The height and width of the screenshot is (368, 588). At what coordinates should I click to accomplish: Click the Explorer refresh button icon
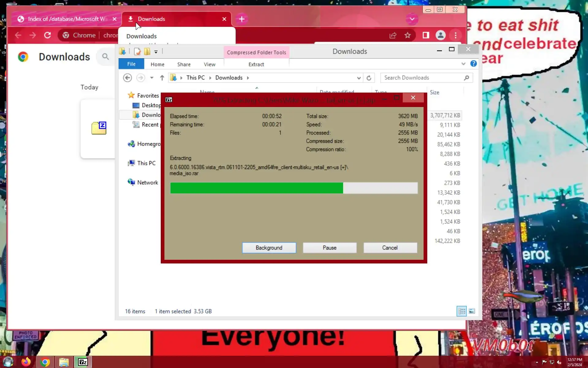tap(369, 78)
